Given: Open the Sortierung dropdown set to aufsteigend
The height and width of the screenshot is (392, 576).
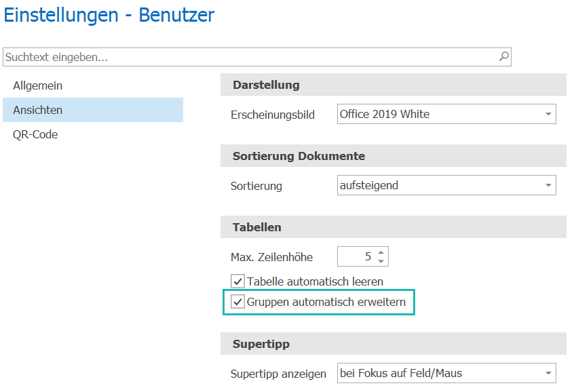Looking at the screenshot, I should click(x=446, y=185).
